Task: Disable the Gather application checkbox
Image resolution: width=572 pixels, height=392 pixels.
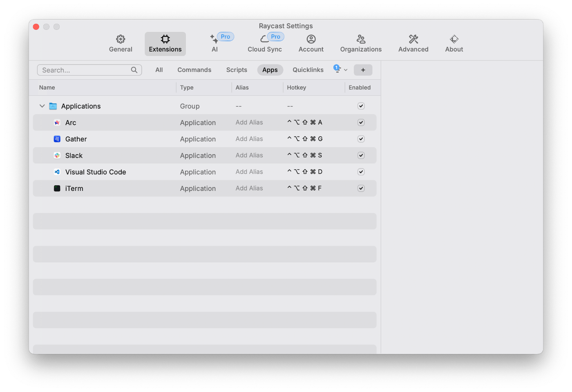Action: pyautogui.click(x=361, y=139)
